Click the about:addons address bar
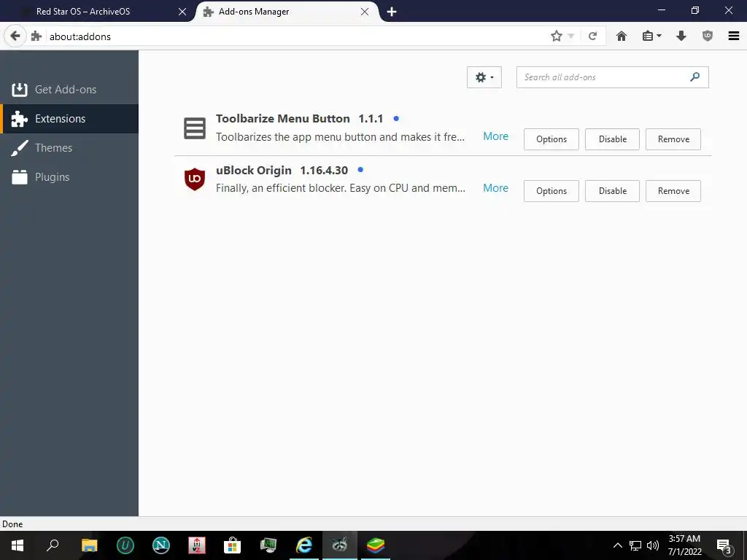This screenshot has width=747, height=560. pos(295,36)
